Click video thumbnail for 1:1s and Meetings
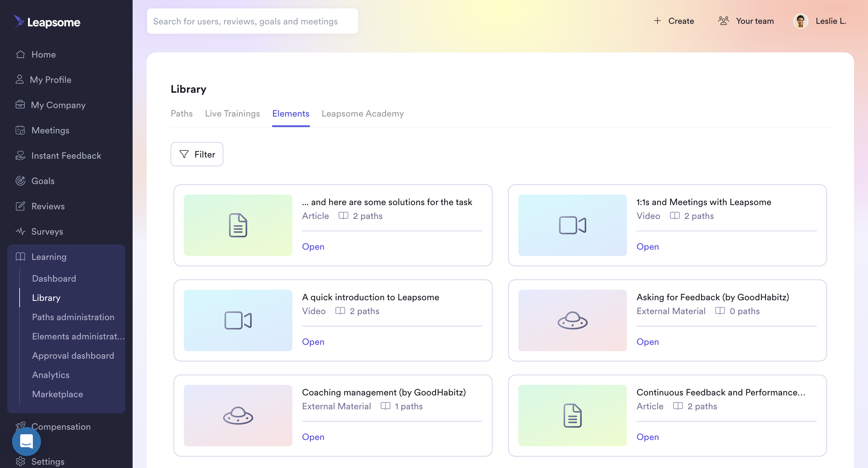This screenshot has width=868, height=468. click(572, 225)
